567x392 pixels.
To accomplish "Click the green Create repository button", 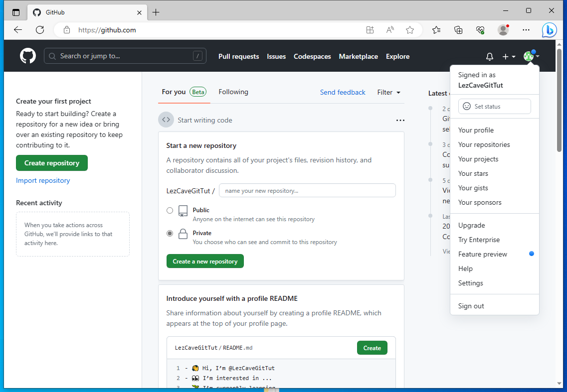I will coord(52,163).
